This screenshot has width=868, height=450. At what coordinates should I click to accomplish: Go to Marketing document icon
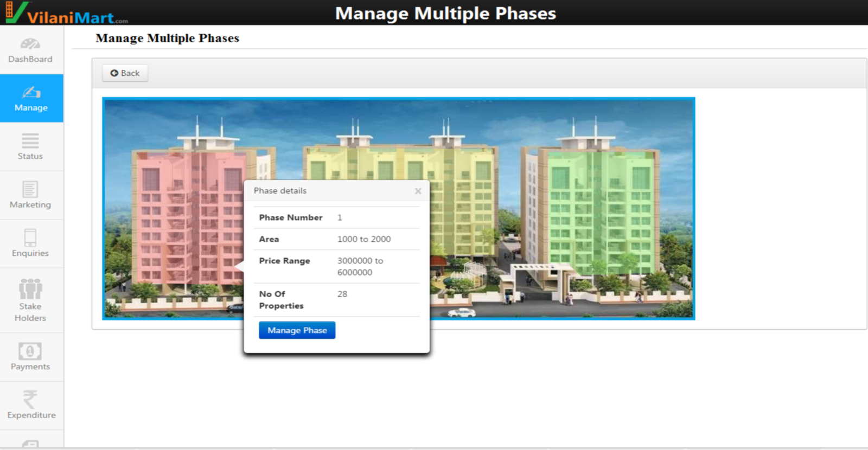(30, 189)
